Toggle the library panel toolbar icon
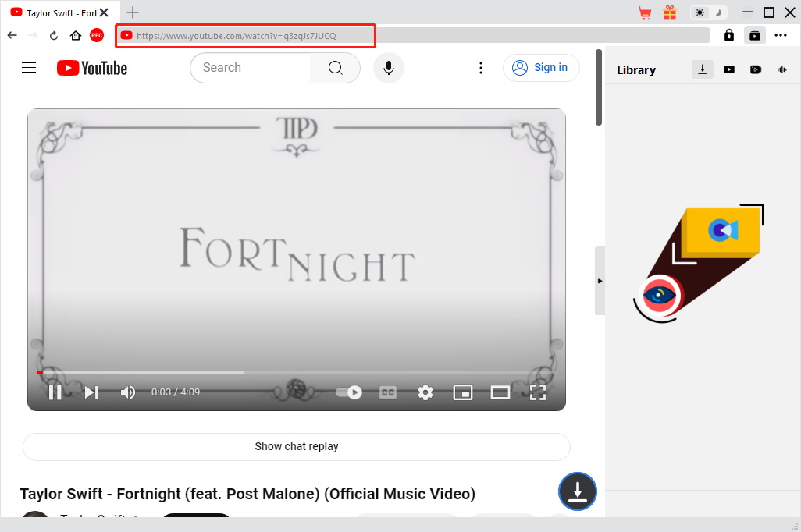801x532 pixels. click(x=754, y=35)
